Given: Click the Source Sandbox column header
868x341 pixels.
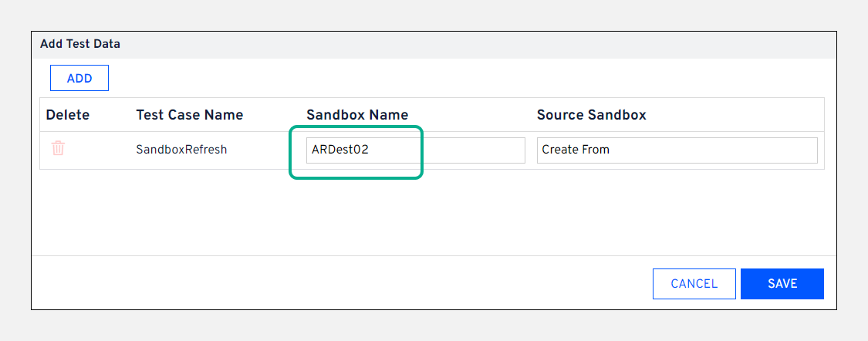Looking at the screenshot, I should tap(591, 115).
